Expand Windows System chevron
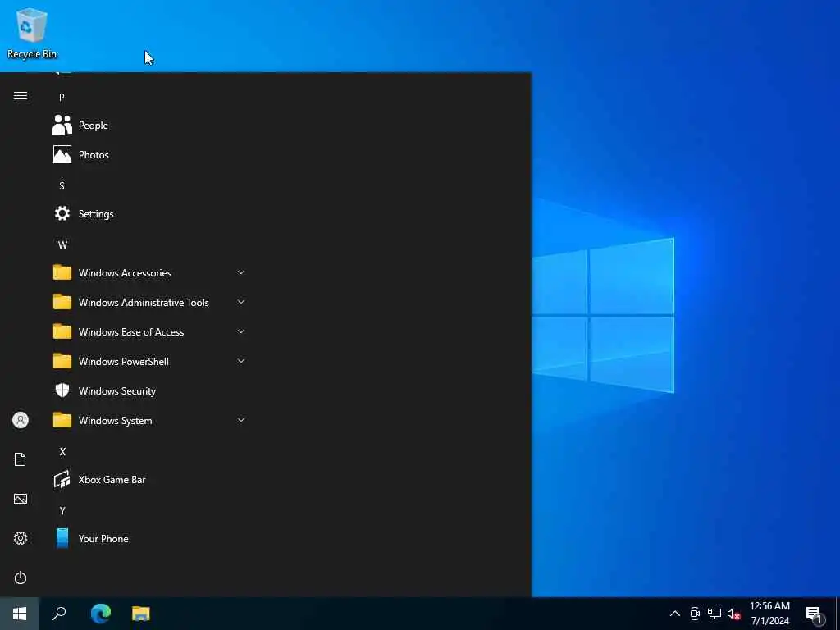This screenshot has width=840, height=630. tap(241, 420)
